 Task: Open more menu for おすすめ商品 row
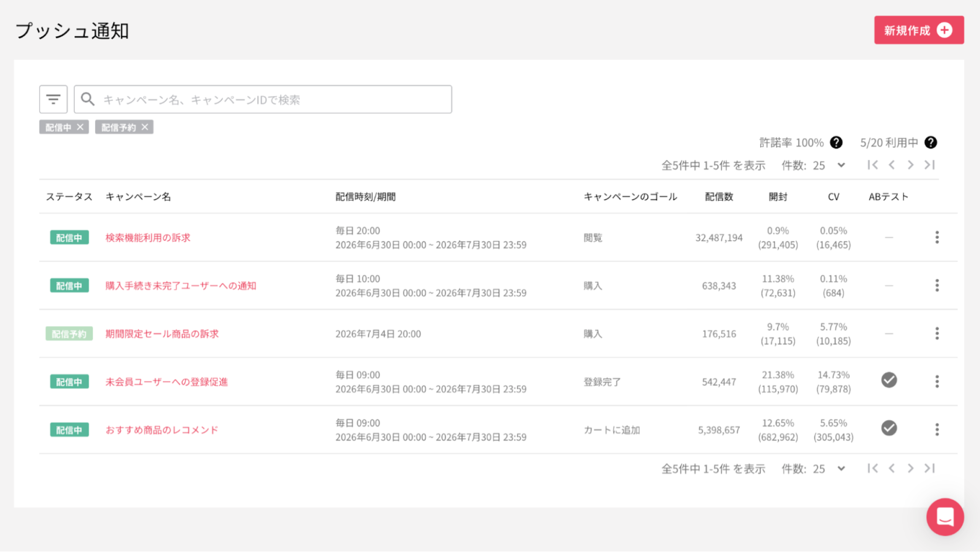tap(937, 430)
